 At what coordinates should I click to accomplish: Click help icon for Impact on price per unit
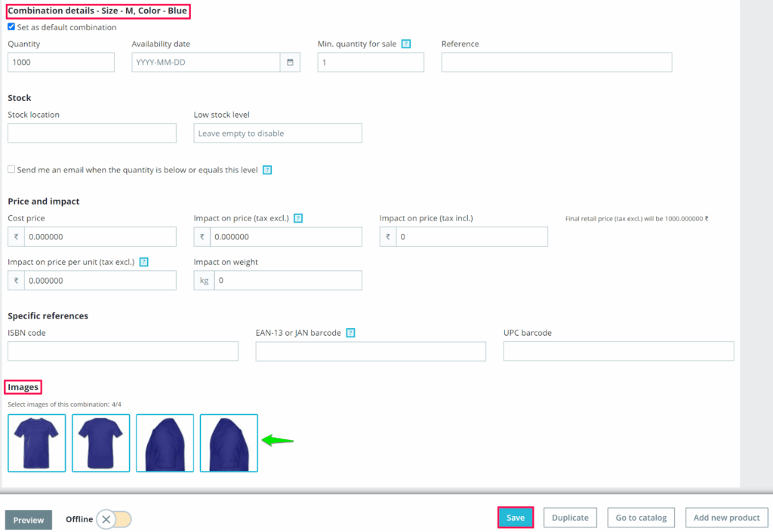click(143, 262)
